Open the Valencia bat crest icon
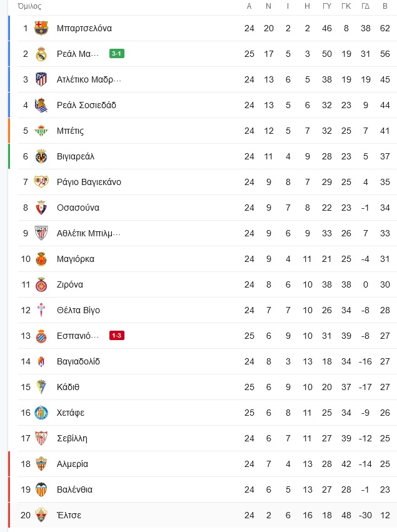Image resolution: width=397 pixels, height=532 pixels. tap(41, 489)
